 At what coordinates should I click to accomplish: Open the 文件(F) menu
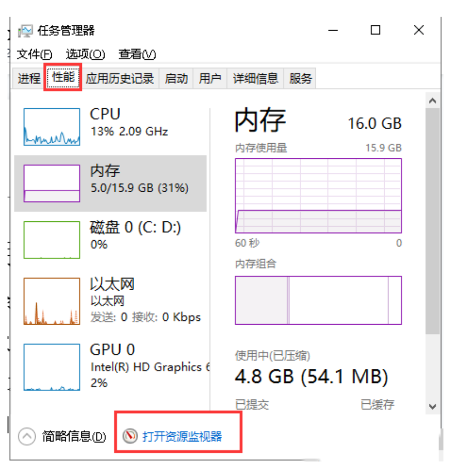click(34, 54)
